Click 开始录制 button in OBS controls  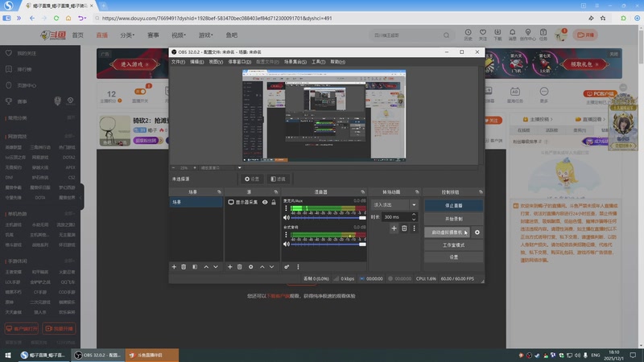click(453, 219)
